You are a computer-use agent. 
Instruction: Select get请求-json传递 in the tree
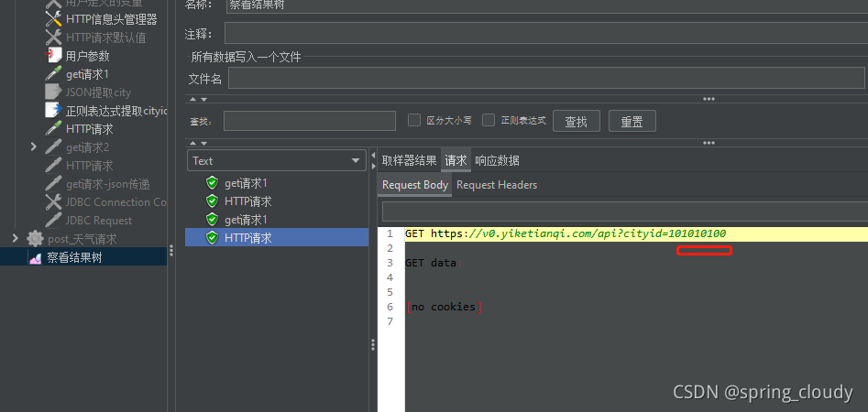(x=108, y=184)
